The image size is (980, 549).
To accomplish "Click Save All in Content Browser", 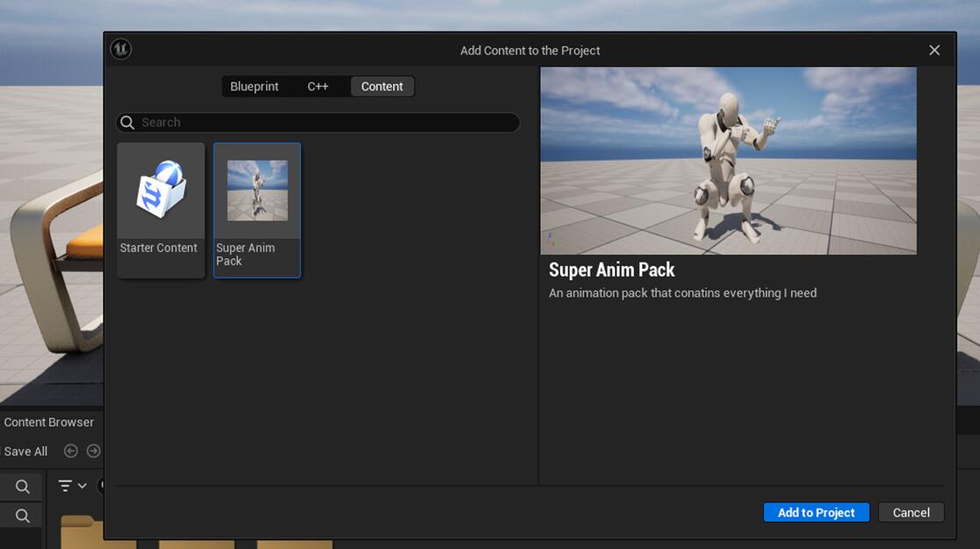I will (x=25, y=451).
